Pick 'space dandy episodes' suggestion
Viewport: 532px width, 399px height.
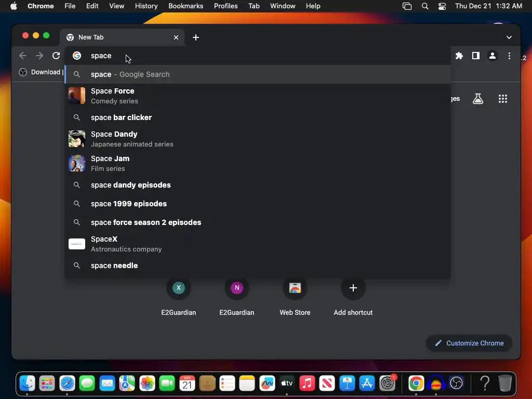click(x=258, y=185)
